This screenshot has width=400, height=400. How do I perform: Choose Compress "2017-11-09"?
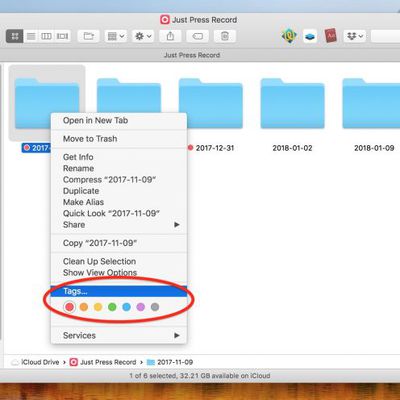tap(119, 180)
